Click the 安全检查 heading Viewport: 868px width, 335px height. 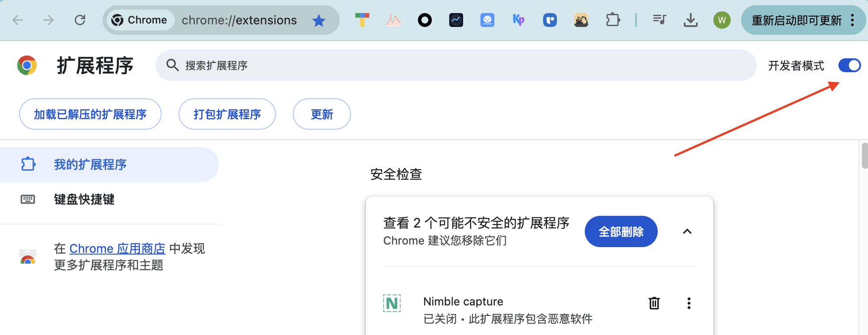[x=396, y=174]
